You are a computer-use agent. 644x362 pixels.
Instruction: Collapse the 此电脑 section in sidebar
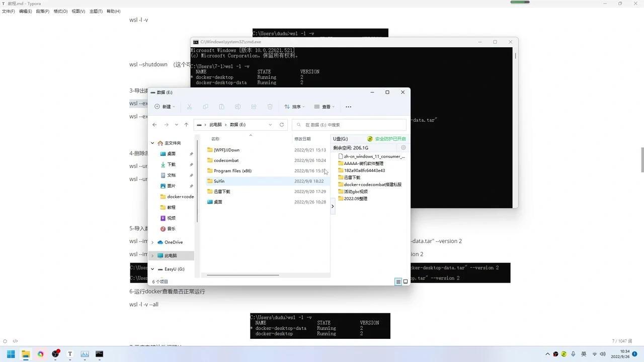(152, 255)
